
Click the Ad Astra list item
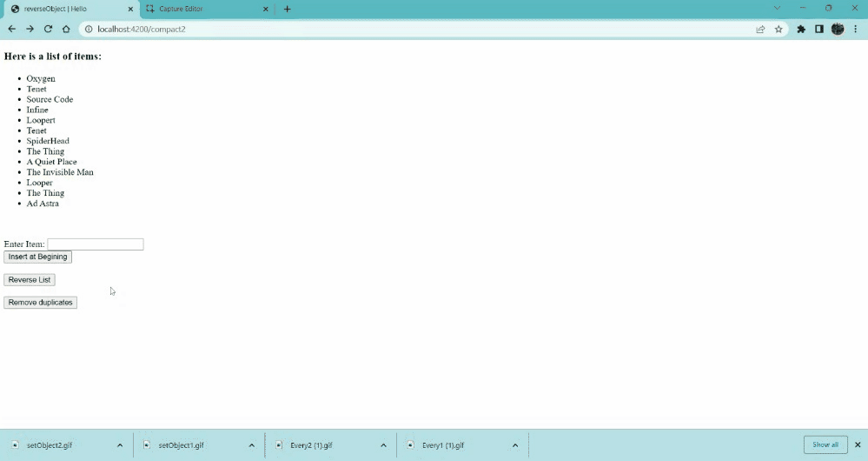tap(43, 204)
